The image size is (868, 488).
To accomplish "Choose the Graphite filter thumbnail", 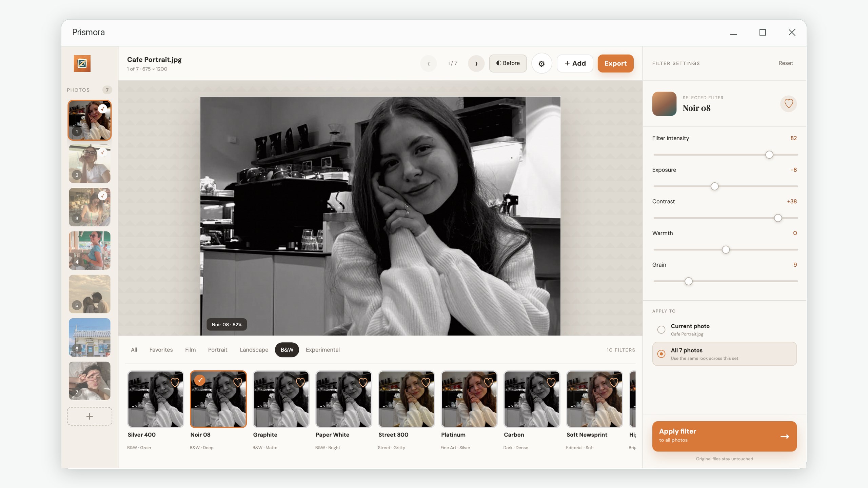I will point(281,399).
